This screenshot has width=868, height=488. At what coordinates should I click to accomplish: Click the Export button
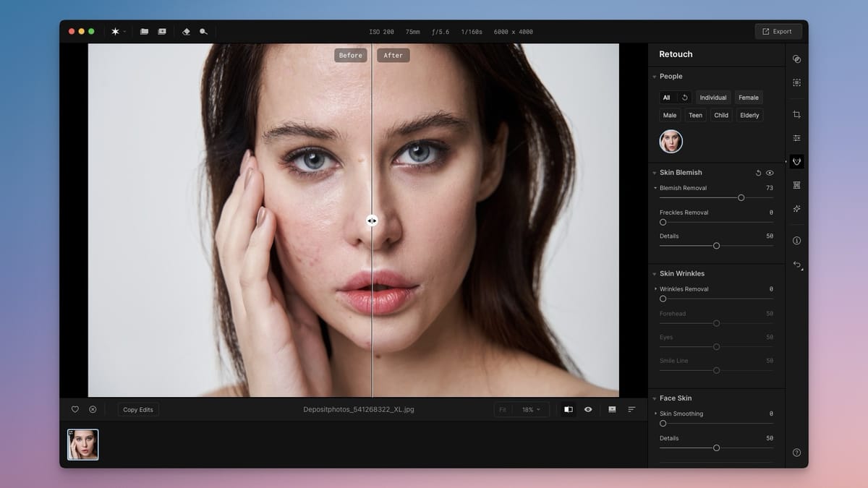tap(778, 31)
